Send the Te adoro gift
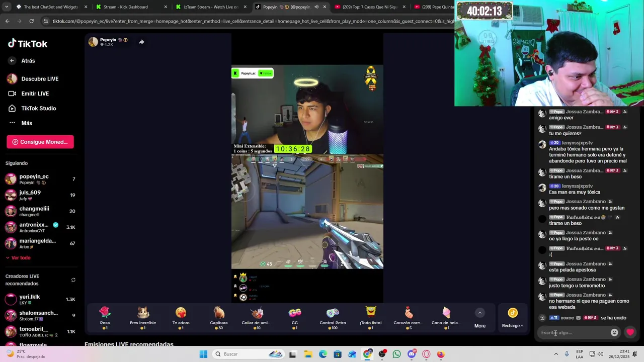Screen dimensions: 644x362 pos(181,318)
